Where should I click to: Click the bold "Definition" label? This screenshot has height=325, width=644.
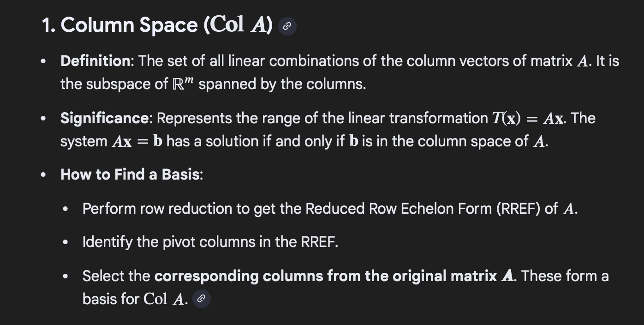pyautogui.click(x=95, y=61)
